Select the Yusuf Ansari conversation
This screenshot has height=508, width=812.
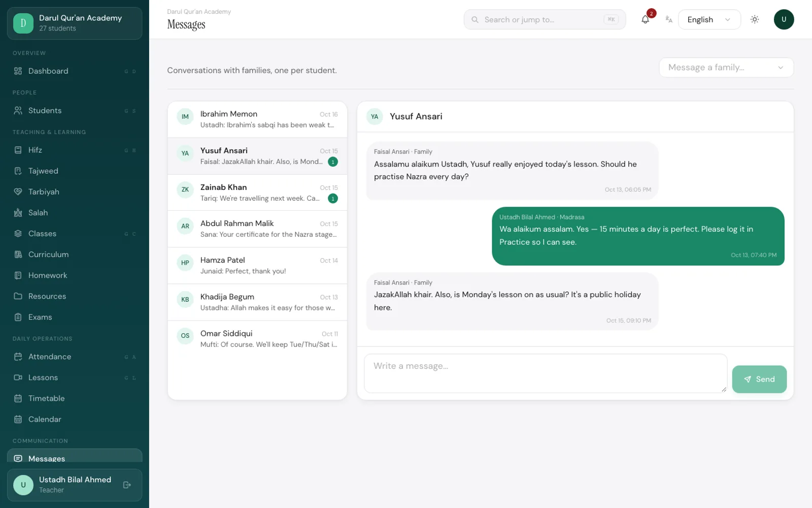coord(257,156)
